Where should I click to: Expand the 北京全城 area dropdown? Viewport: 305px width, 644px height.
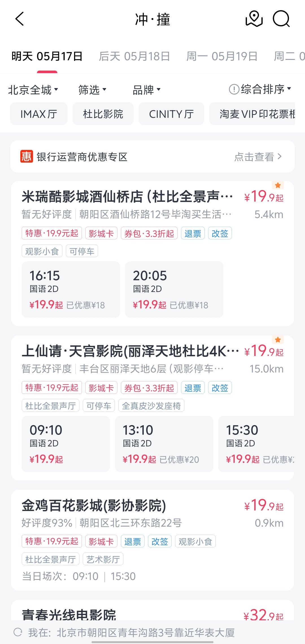pos(33,90)
